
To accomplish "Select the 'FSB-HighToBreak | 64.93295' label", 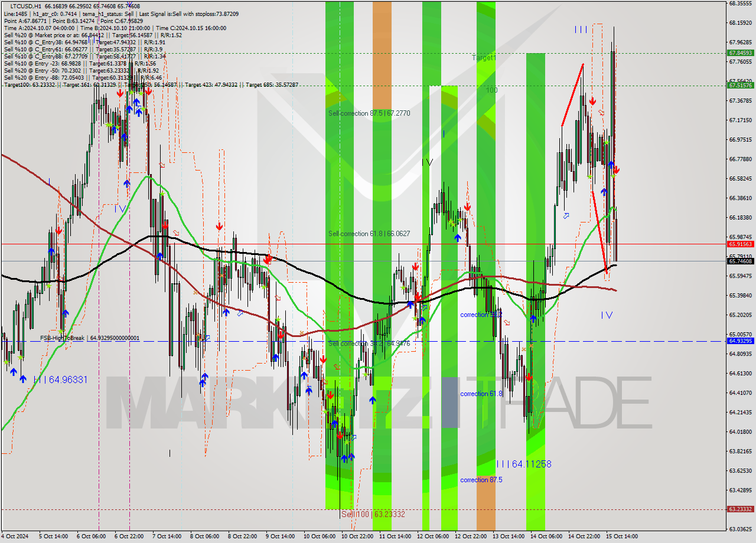I will tap(90, 338).
